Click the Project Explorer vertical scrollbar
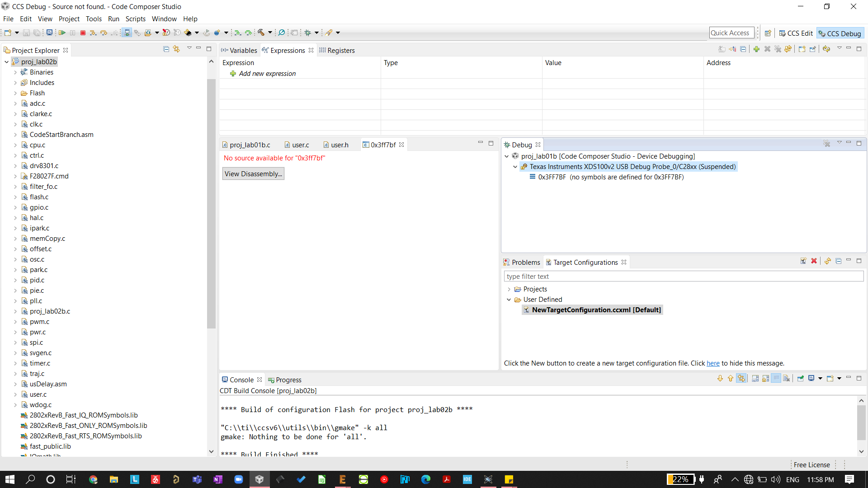 coord(211,203)
